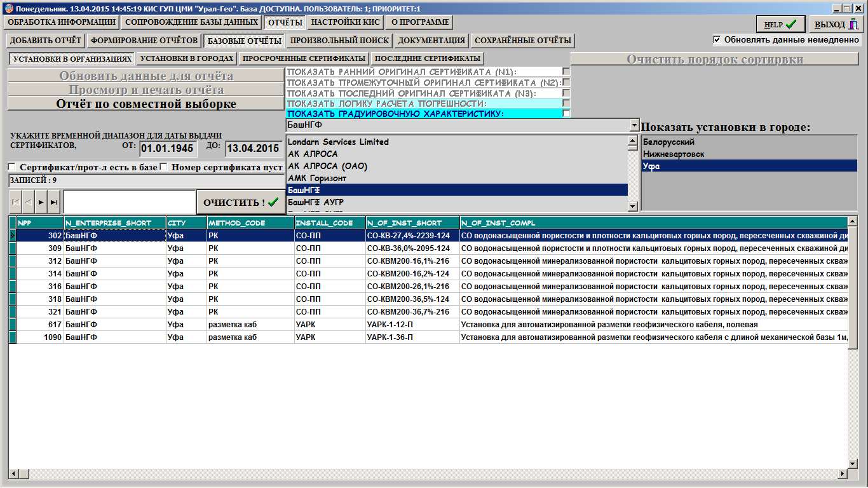Sort by N_ENTERPRISE_SHORT column header
The width and height of the screenshot is (868, 488).
click(x=115, y=223)
